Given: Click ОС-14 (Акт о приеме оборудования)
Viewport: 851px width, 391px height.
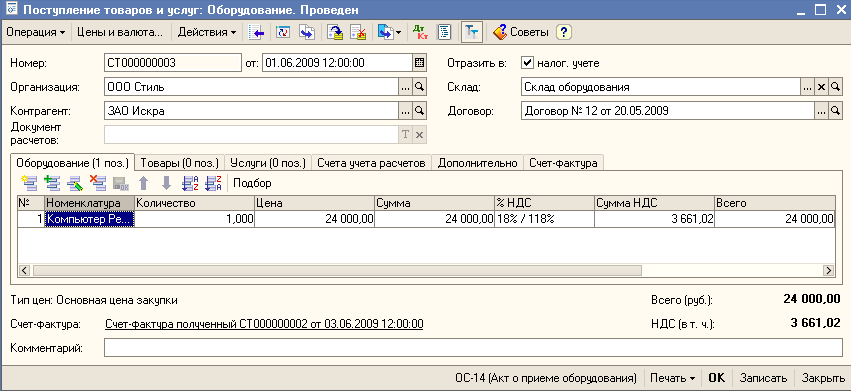Looking at the screenshot, I should click(x=545, y=378).
